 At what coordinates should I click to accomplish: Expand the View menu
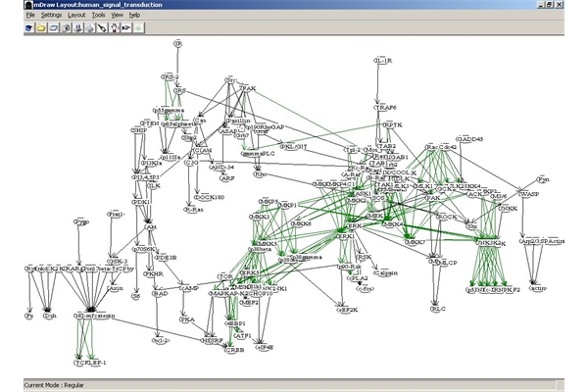point(117,16)
